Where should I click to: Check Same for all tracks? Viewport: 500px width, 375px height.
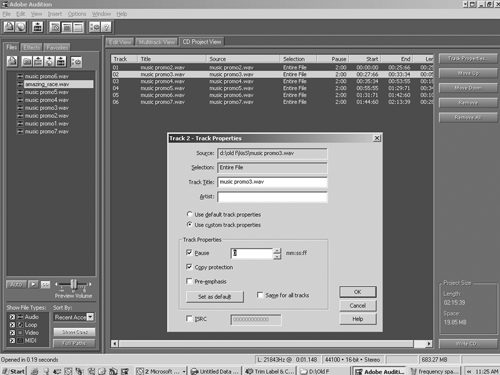coord(260,295)
